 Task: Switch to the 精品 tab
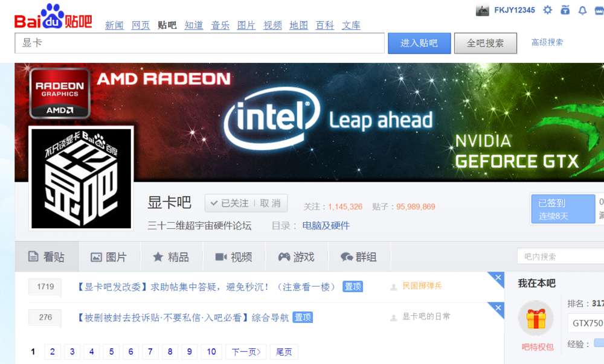click(172, 257)
